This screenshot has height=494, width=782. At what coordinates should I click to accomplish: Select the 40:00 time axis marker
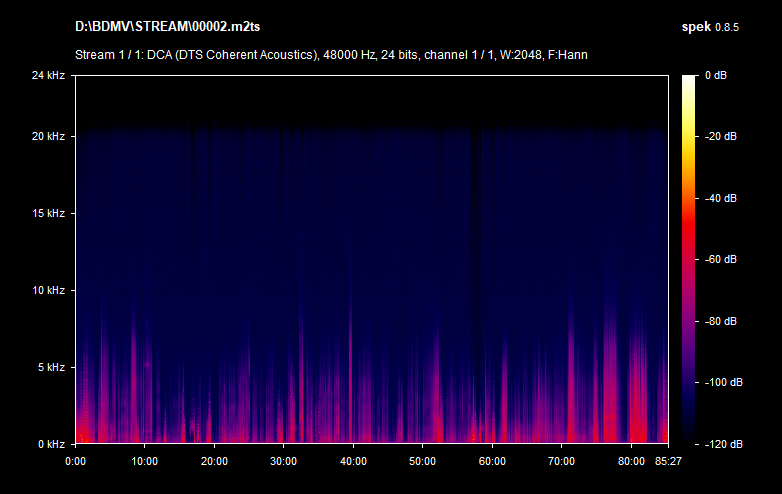(353, 462)
